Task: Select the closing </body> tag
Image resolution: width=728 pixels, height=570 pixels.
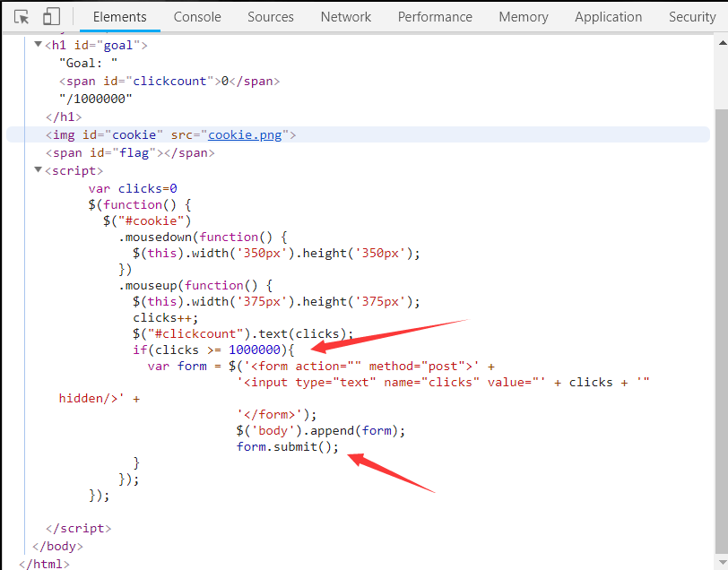Action: pyautogui.click(x=57, y=546)
